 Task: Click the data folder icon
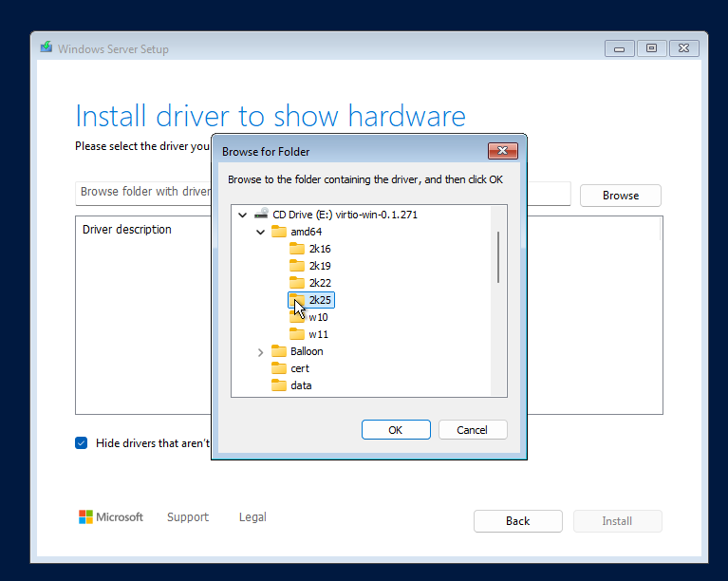[279, 385]
